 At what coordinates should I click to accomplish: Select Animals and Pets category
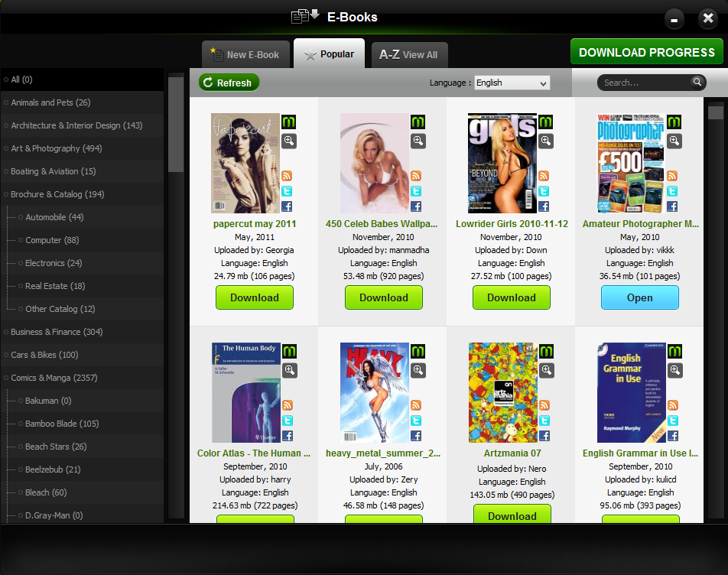(x=82, y=102)
